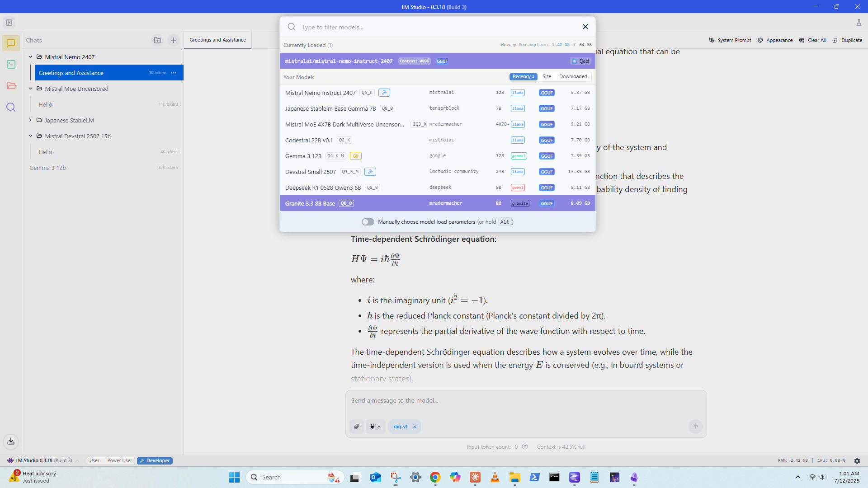Close the model picker with X
Screen dimensions: 868x488
pos(585,27)
